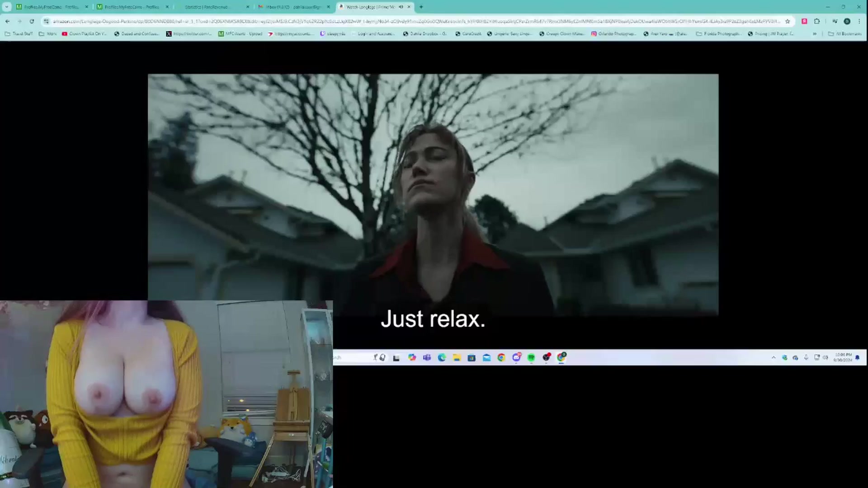Click the address bar URL field
Screen dimensions: 868x488
(416, 21)
